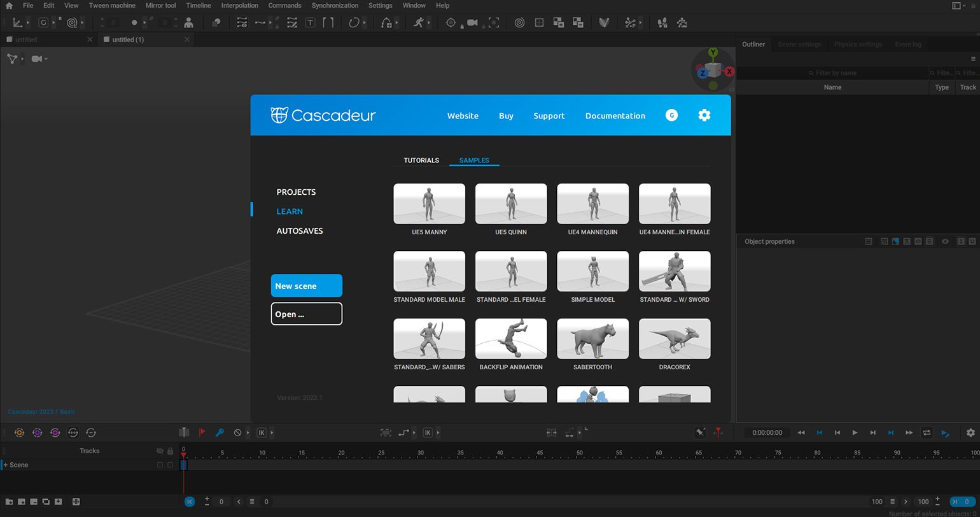Viewport: 980px width, 517px height.
Task: Expand the nodes icon dropdown arrow in toolbar
Action: (x=640, y=22)
